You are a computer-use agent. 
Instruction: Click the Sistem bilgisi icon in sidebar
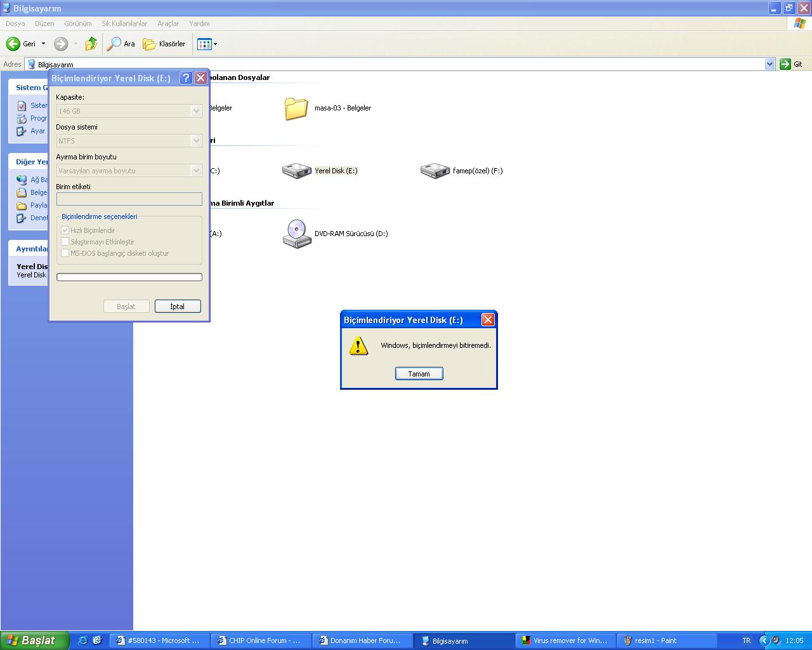click(x=22, y=105)
